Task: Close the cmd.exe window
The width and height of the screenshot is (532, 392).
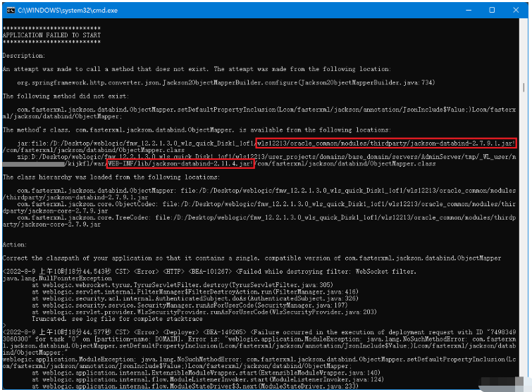Action: pos(516,10)
